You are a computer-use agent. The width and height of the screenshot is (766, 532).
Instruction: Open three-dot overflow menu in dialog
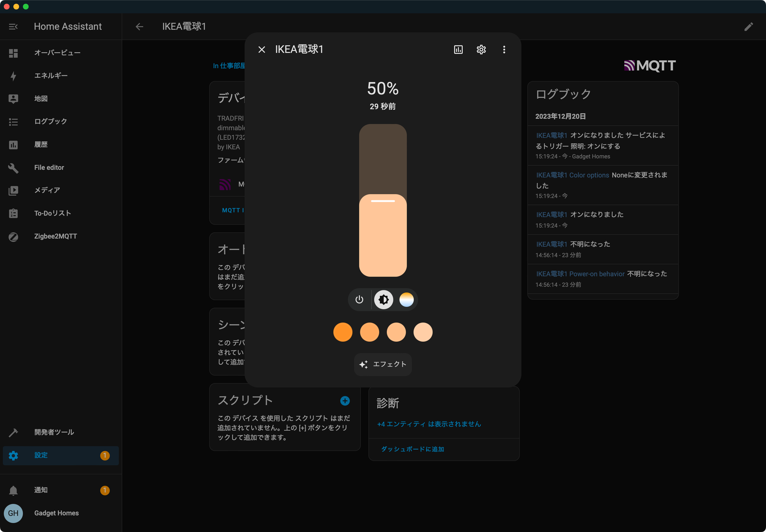tap(504, 49)
